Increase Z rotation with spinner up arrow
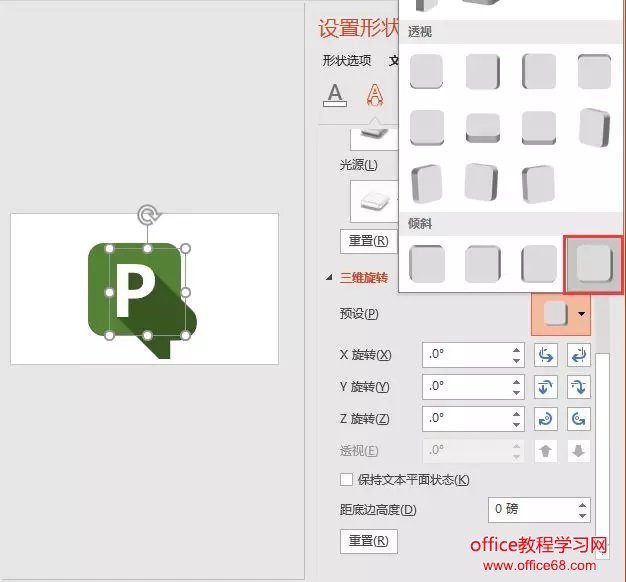 pos(516,414)
